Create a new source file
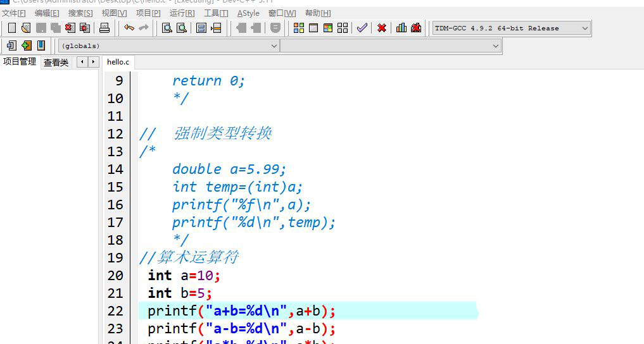 click(x=11, y=28)
